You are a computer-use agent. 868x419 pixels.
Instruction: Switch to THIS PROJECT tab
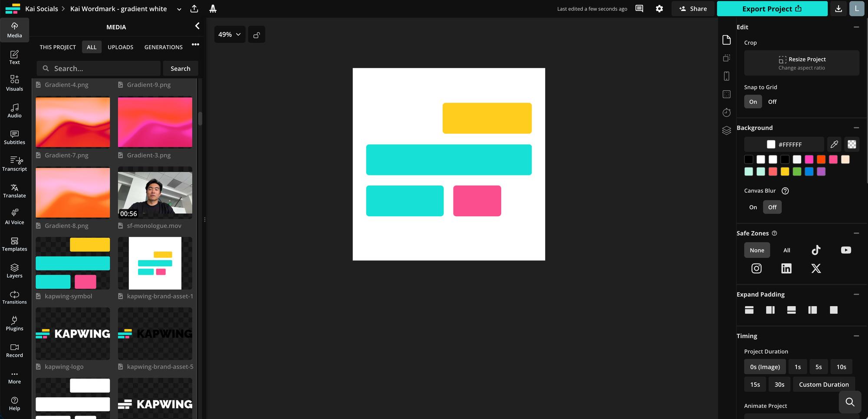tap(58, 47)
